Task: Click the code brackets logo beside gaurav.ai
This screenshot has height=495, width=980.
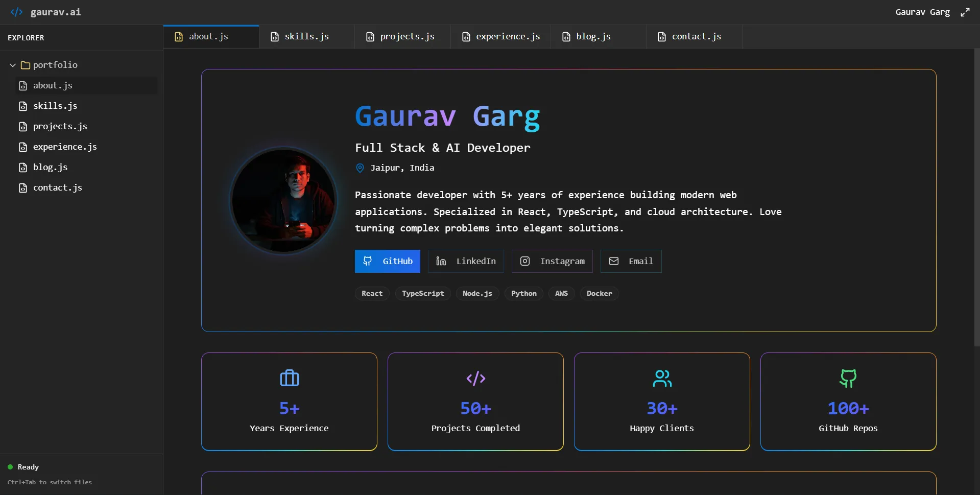Action: [16, 12]
